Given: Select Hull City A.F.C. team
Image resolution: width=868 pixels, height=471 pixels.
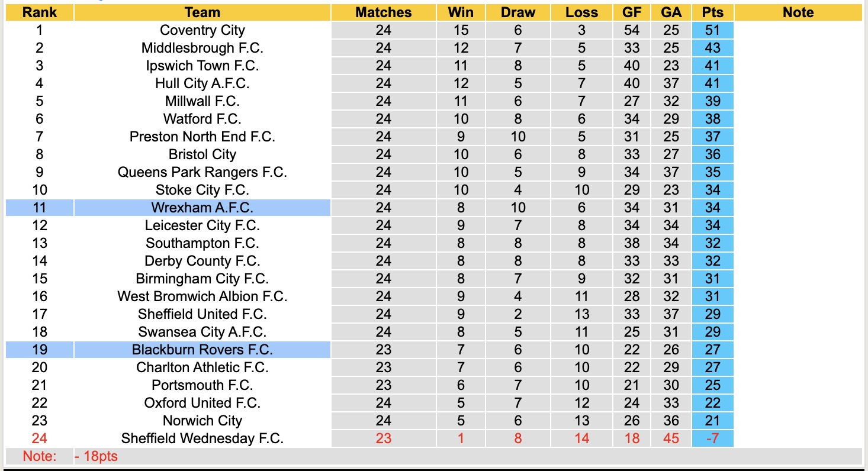Looking at the screenshot, I should tap(202, 83).
